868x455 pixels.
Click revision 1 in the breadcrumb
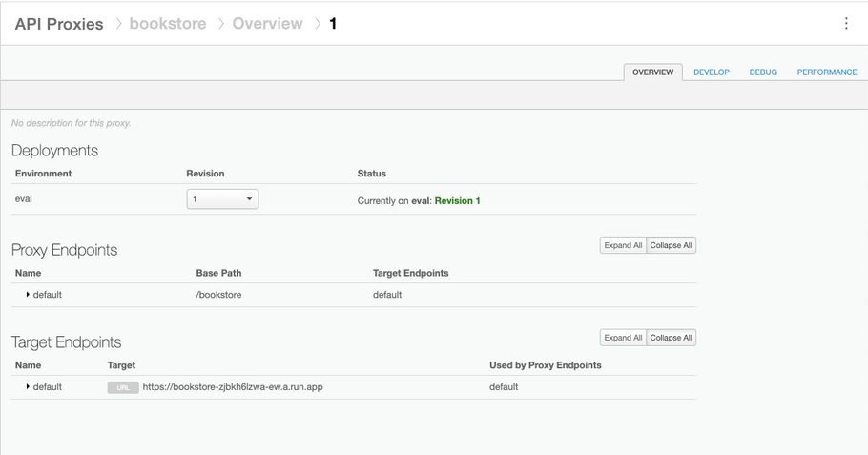pyautogui.click(x=333, y=24)
